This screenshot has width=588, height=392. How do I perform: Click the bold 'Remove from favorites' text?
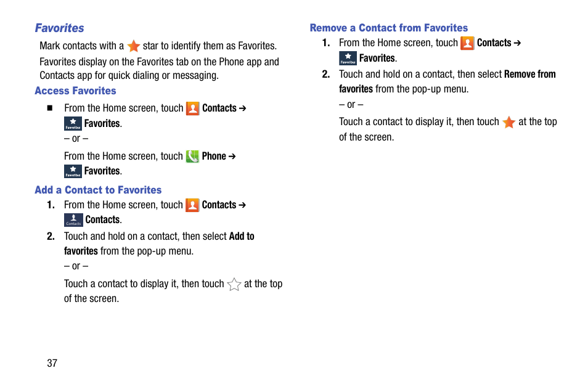click(x=447, y=81)
